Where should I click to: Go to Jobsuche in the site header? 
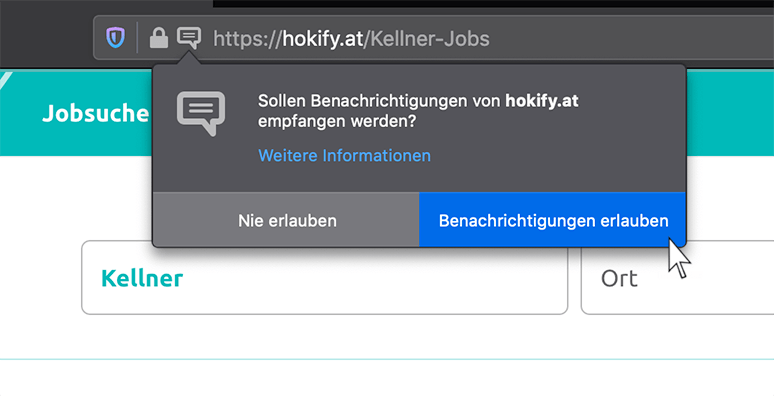[x=95, y=114]
